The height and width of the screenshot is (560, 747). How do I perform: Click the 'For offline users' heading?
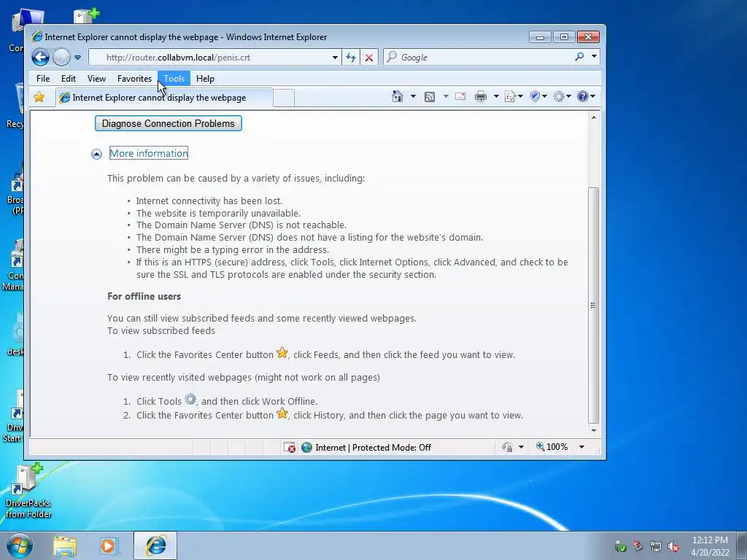pos(144,296)
